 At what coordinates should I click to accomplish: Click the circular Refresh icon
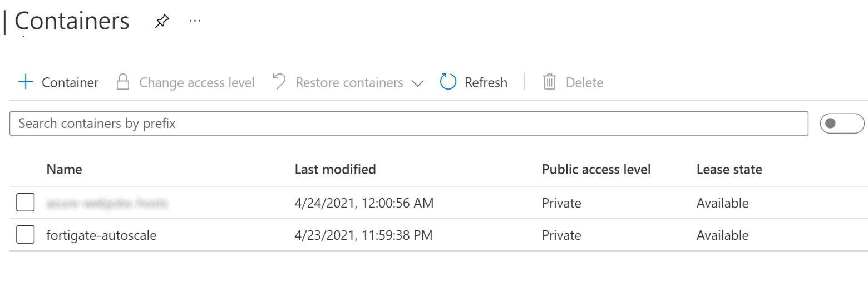coord(448,82)
